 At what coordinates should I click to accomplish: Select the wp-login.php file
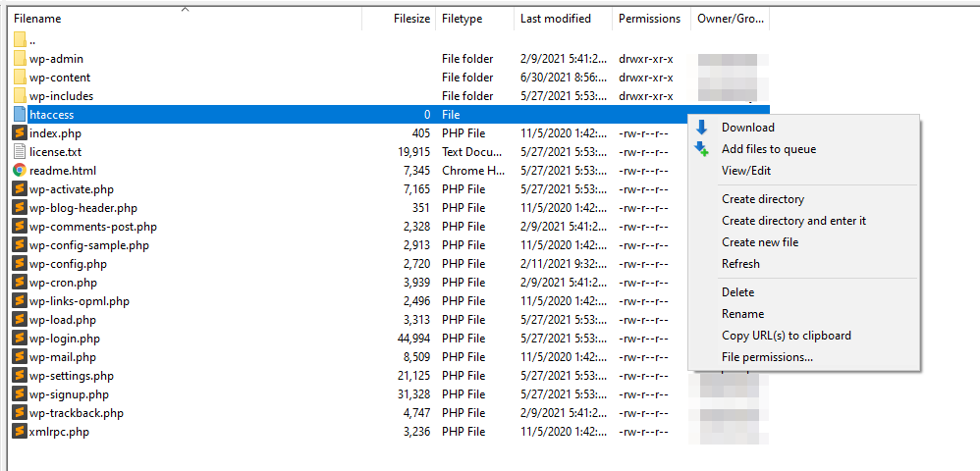(x=65, y=339)
